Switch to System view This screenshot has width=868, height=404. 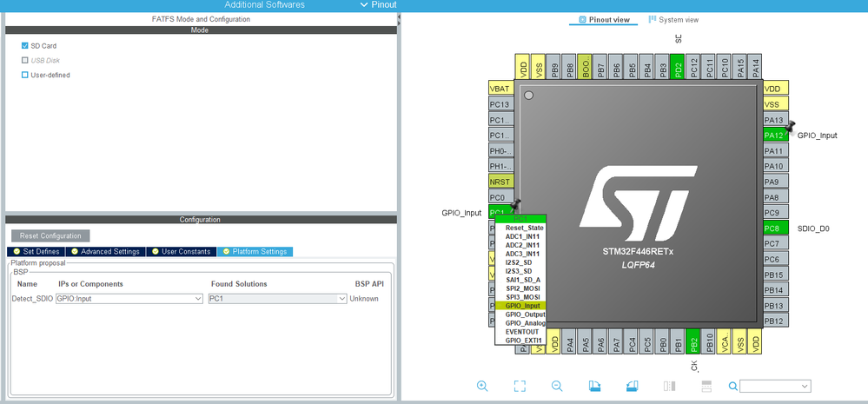[673, 19]
